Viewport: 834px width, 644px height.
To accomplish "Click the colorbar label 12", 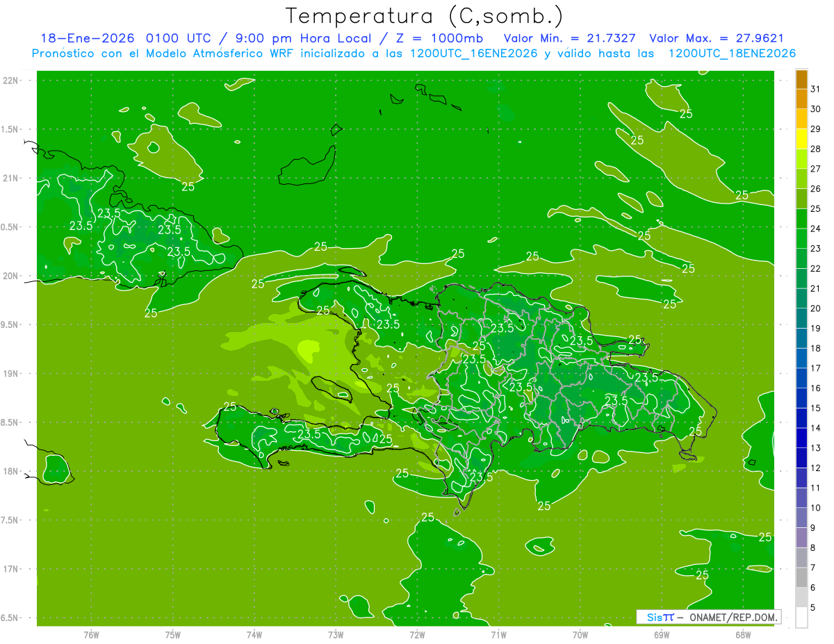I will pos(815,468).
